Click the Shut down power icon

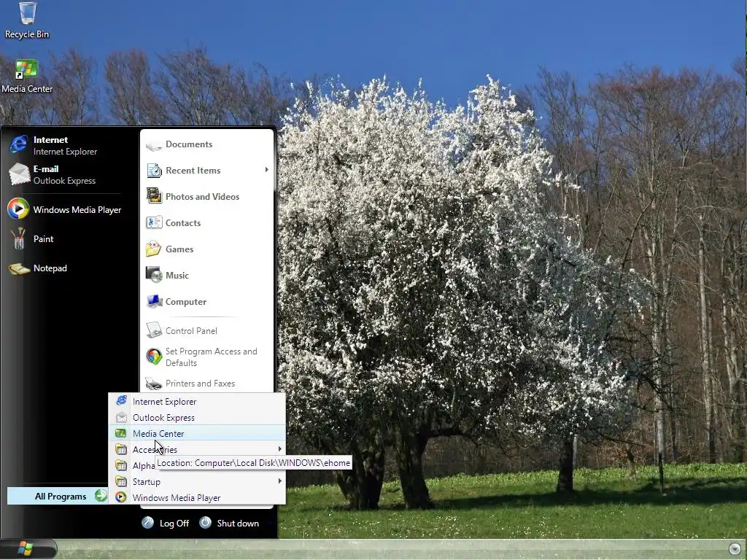[205, 522]
